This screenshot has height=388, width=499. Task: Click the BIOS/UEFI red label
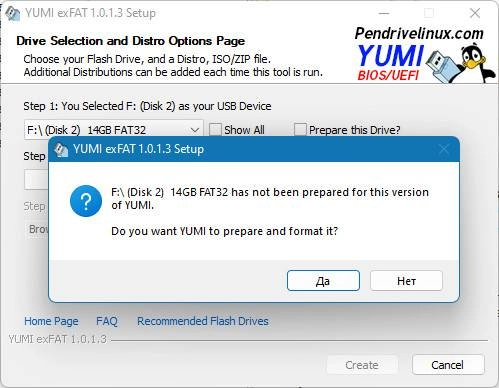(388, 75)
